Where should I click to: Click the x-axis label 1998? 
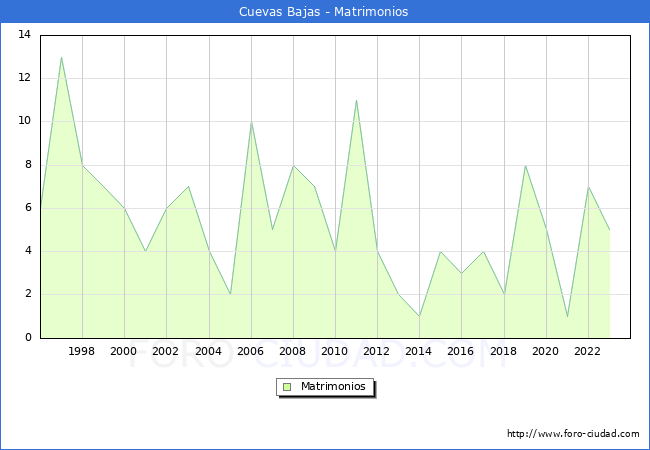click(81, 351)
